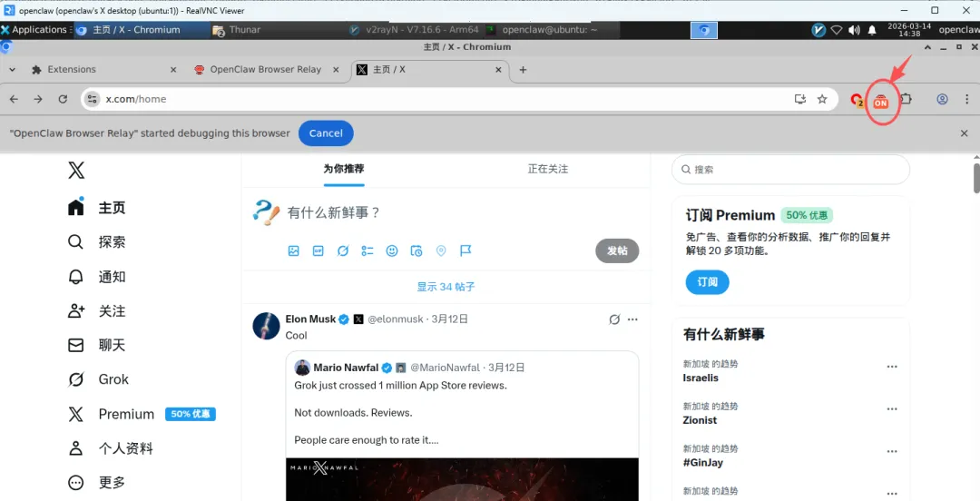
Task: Open the tab search dropdown arrow
Action: tap(12, 69)
